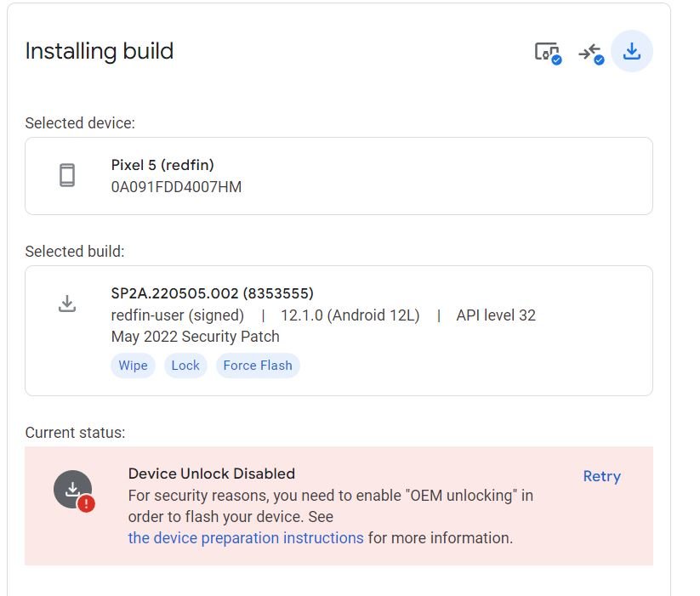
Task: Click the API level 32 text
Action: tap(496, 315)
